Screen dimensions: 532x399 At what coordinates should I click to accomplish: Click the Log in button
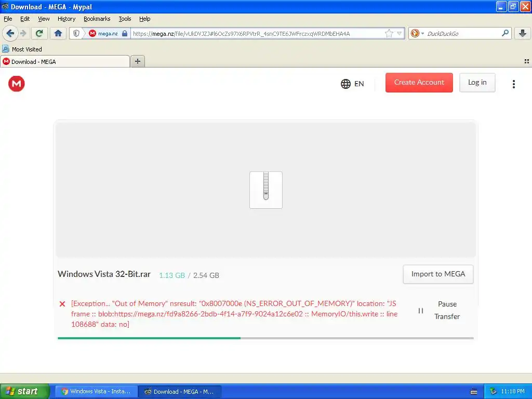pos(477,83)
